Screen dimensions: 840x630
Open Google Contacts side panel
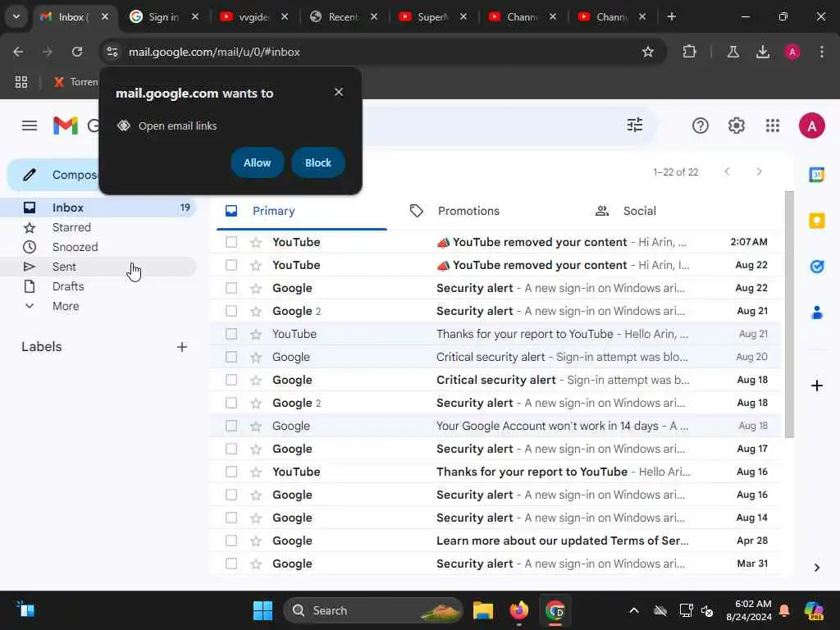tap(816, 313)
